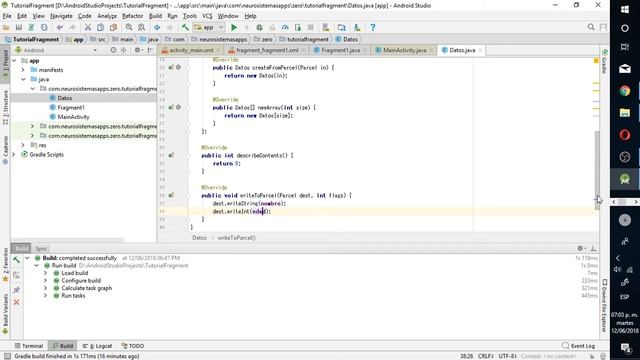
Task: Click the Project panel horizontal scrollbar
Action: pos(67,240)
